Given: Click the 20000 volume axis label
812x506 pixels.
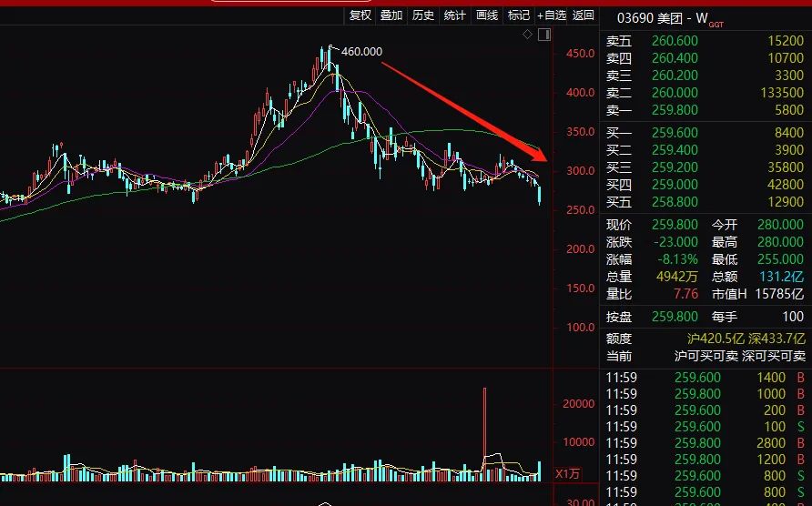Looking at the screenshot, I should (x=578, y=404).
